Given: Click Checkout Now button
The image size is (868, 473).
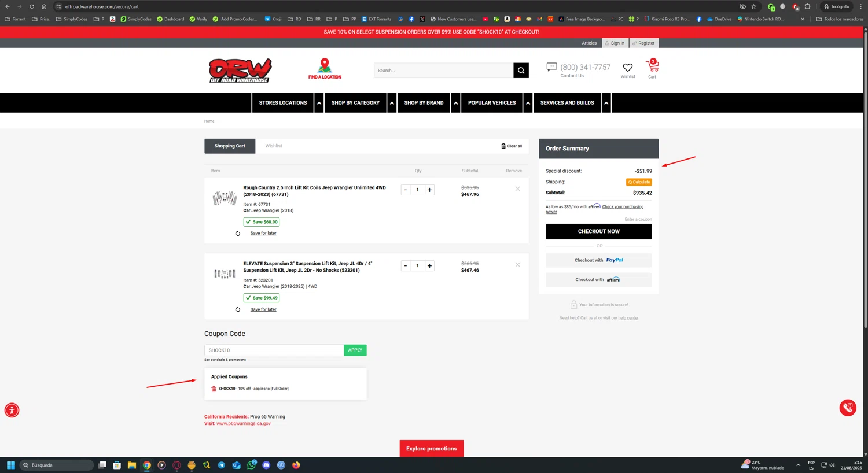Looking at the screenshot, I should [x=598, y=231].
